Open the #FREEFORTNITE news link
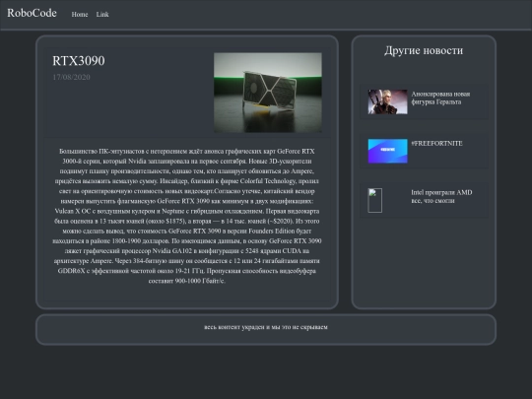The width and height of the screenshot is (532, 399). tap(437, 144)
